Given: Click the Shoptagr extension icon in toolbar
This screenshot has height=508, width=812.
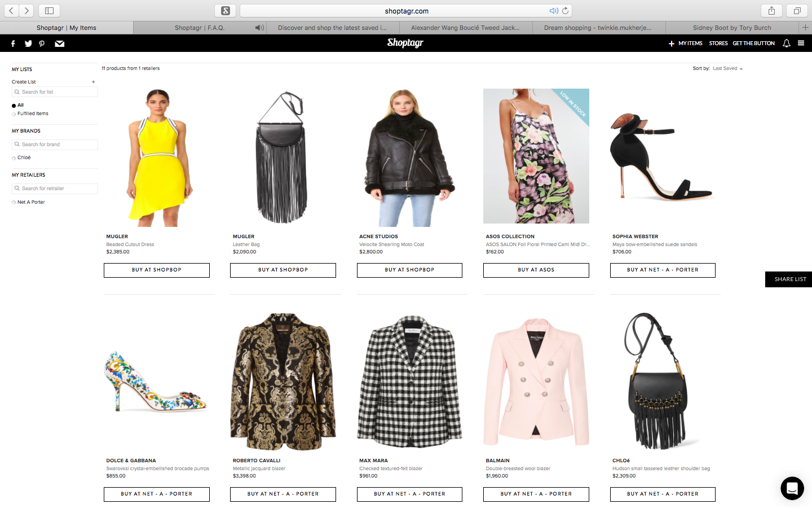Looking at the screenshot, I should pyautogui.click(x=226, y=11).
